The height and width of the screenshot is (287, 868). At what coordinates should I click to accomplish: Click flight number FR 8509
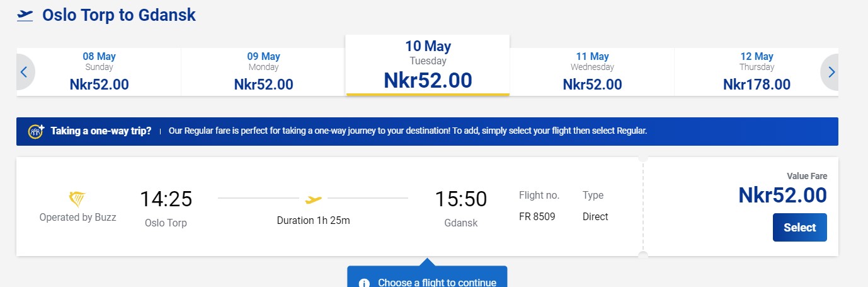(537, 216)
